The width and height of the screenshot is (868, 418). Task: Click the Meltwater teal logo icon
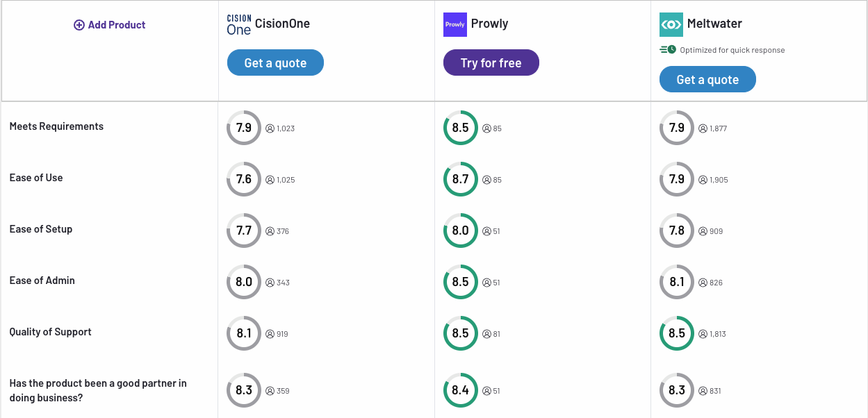tap(671, 24)
